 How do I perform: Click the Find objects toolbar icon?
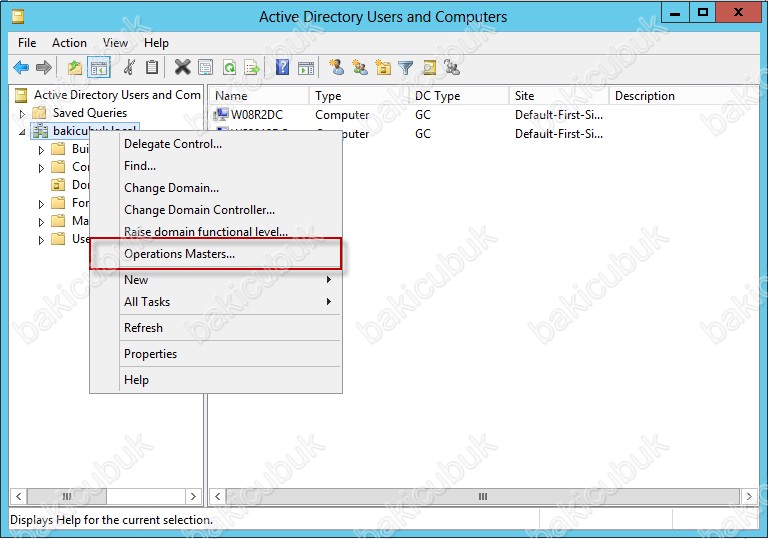click(x=429, y=67)
